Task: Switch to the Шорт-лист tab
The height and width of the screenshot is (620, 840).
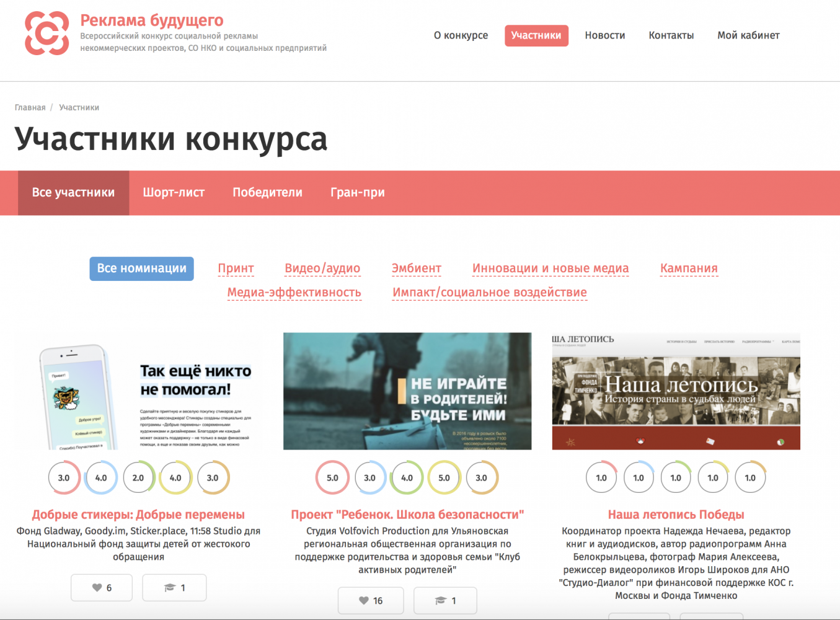Action: pyautogui.click(x=174, y=193)
